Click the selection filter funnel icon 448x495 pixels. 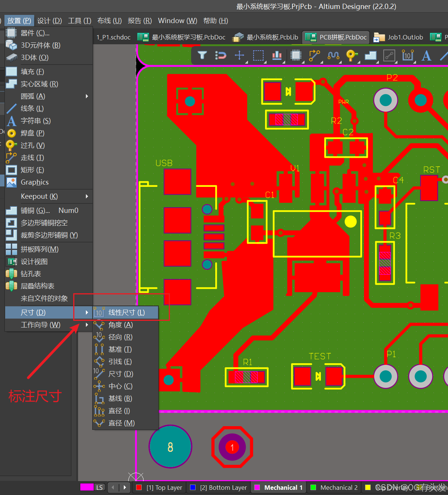(x=202, y=55)
